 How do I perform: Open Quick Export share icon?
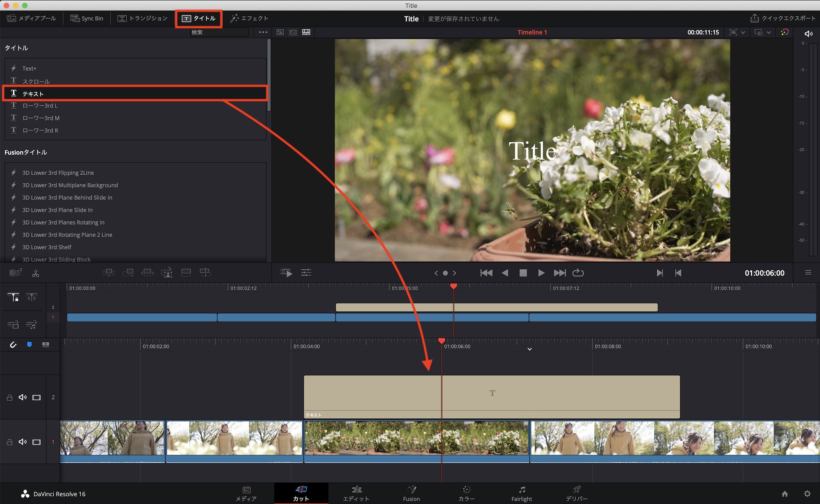tap(754, 18)
